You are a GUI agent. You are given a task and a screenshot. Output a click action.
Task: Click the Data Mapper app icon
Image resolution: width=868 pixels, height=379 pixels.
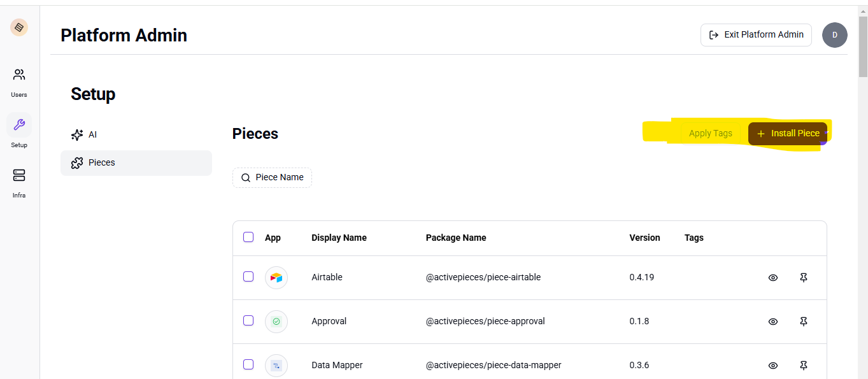pos(276,366)
